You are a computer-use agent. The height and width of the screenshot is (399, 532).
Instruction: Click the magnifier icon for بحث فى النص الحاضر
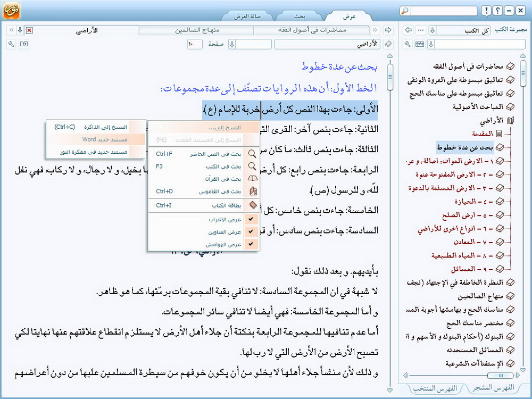point(252,154)
